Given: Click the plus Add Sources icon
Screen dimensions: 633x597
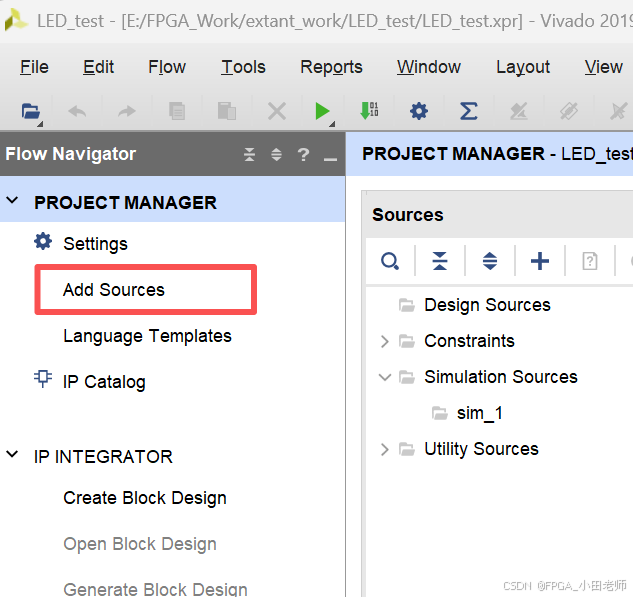Looking at the screenshot, I should pyautogui.click(x=540, y=261).
